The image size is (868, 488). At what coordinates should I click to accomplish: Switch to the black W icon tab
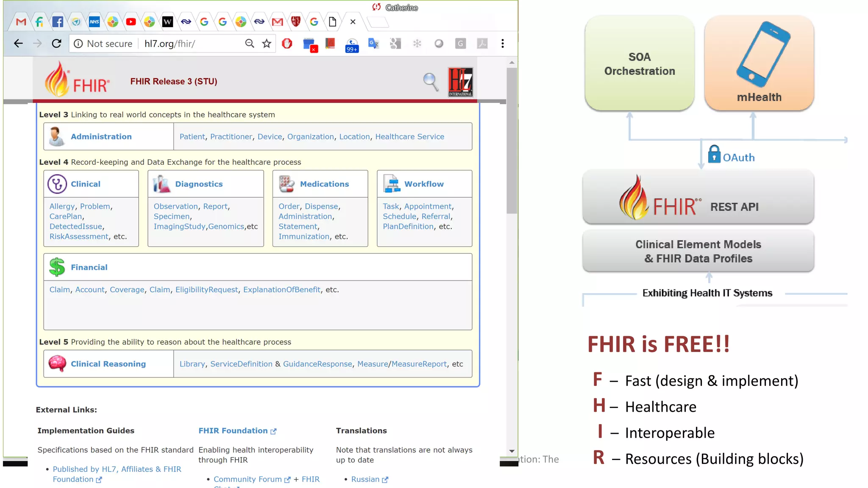[x=167, y=22]
